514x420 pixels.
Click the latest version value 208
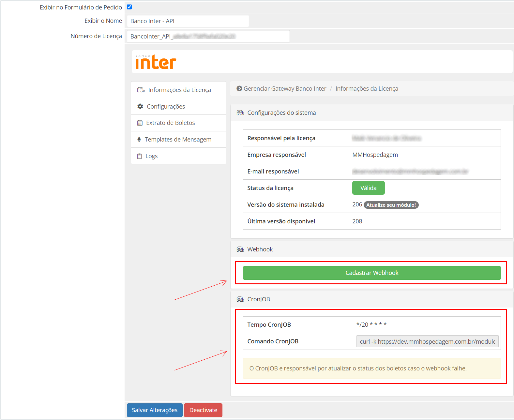357,221
